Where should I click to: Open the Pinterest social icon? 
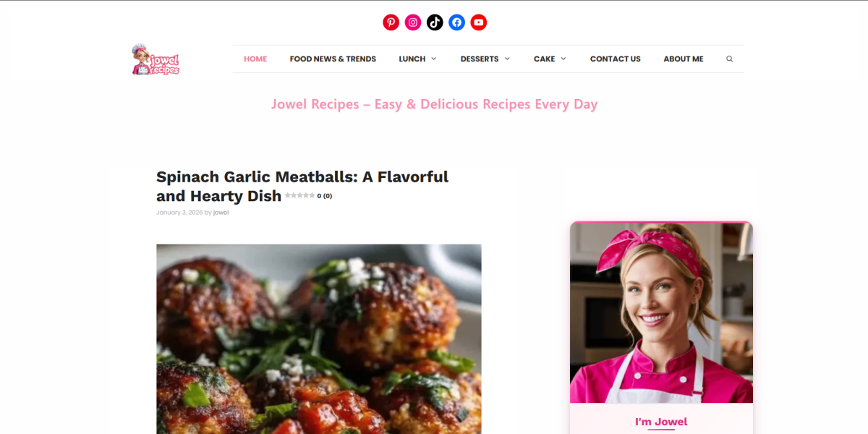click(391, 22)
